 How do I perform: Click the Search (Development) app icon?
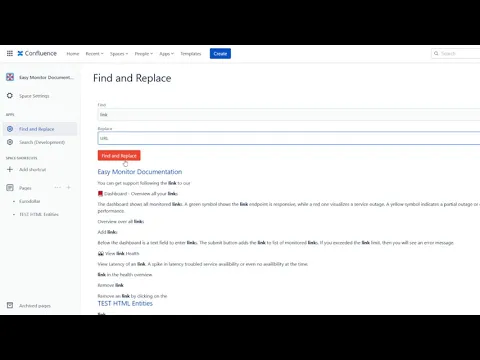coord(10,142)
